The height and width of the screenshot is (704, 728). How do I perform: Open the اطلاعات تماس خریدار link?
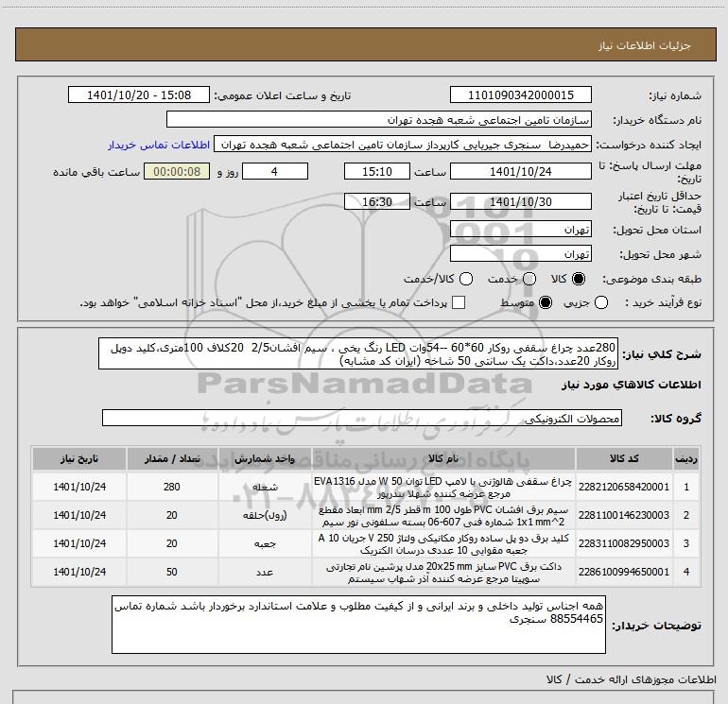159,145
